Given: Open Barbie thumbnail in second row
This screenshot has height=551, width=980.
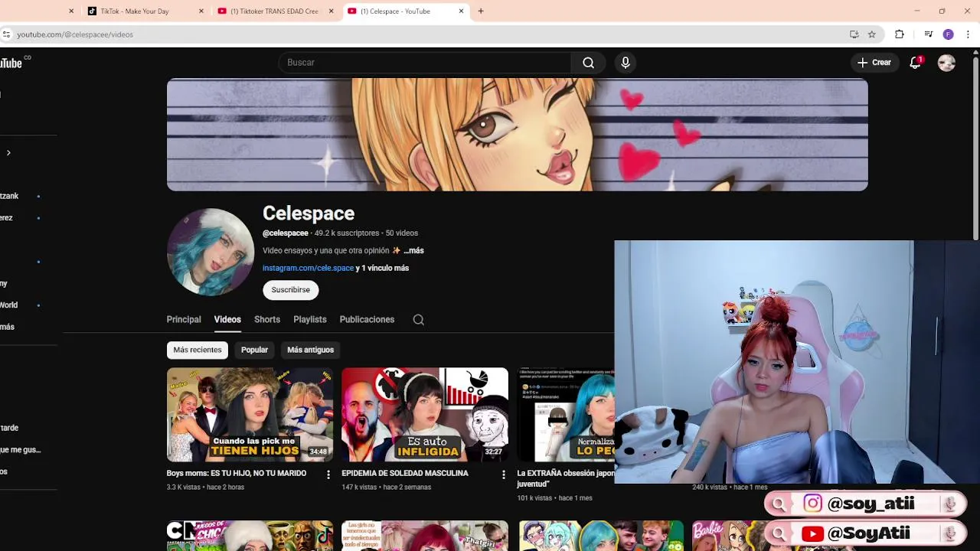Looking at the screenshot, I should [728, 536].
